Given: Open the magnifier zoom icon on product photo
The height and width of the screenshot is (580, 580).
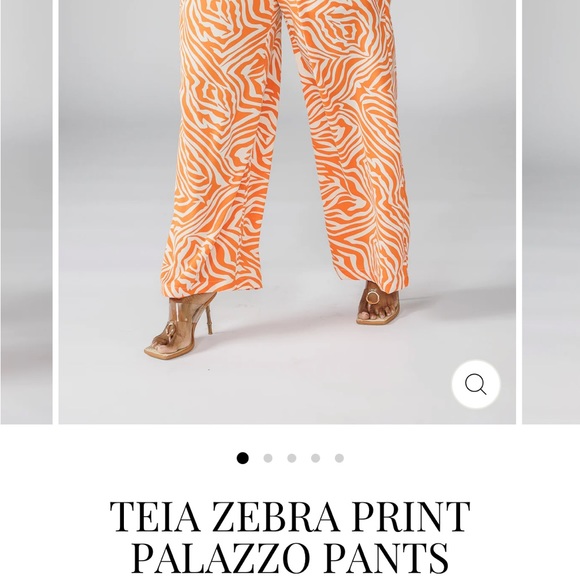Looking at the screenshot, I should [476, 384].
